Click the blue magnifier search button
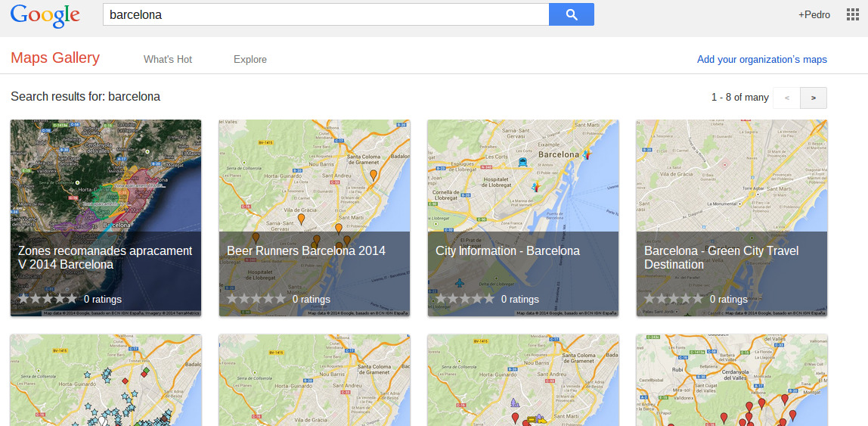868x426 pixels. (571, 14)
